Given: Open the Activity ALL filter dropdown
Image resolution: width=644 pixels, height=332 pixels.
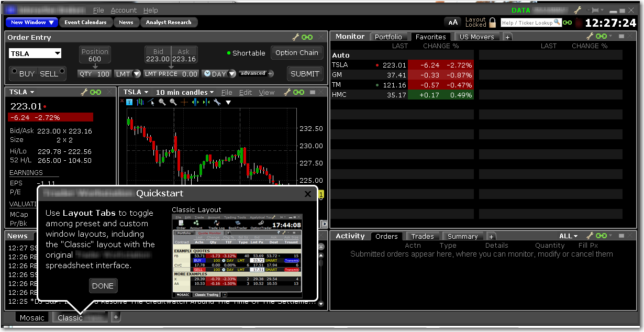Looking at the screenshot, I should pyautogui.click(x=569, y=236).
